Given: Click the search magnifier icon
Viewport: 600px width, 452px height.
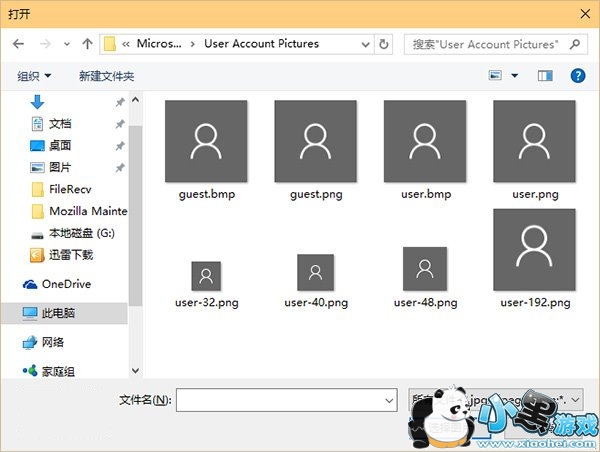Looking at the screenshot, I should coord(576,44).
